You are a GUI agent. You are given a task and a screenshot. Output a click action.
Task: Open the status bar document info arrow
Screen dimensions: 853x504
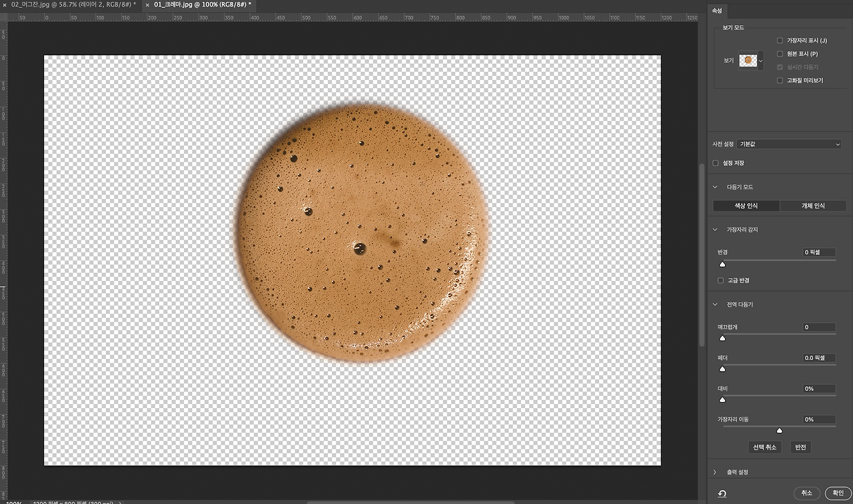[120, 502]
